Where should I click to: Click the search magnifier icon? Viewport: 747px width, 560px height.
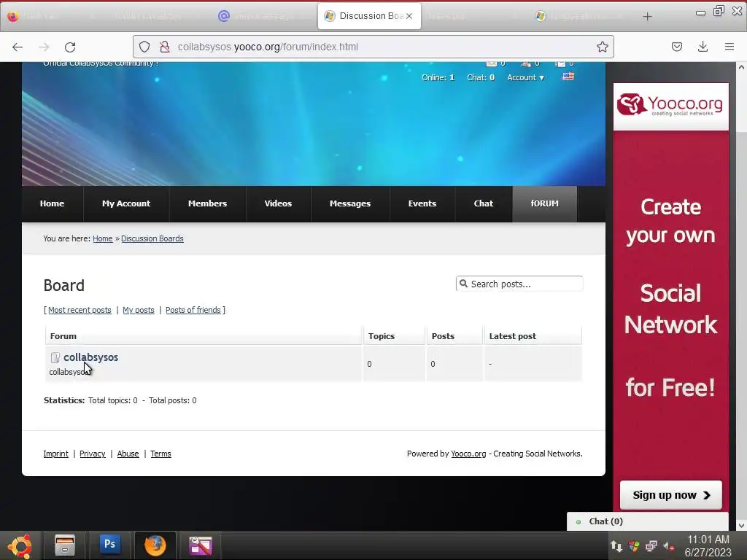tap(463, 284)
